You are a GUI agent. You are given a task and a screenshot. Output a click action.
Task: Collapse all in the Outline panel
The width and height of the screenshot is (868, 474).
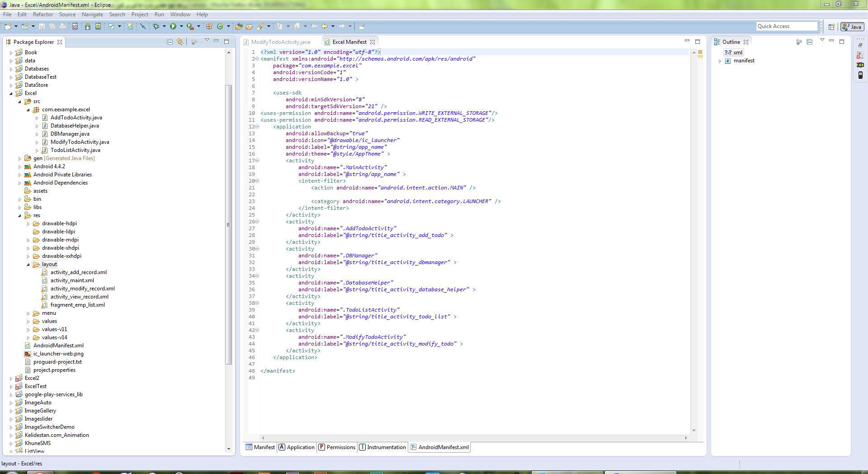(809, 42)
